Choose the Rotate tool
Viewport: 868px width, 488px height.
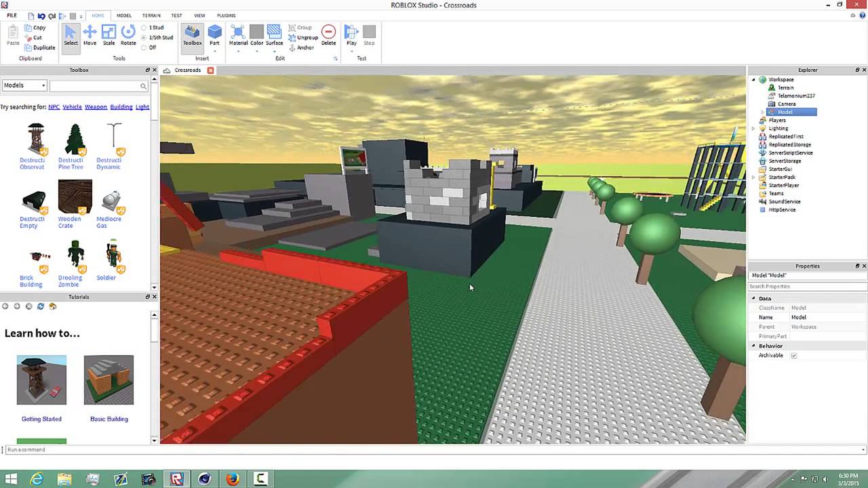(x=128, y=35)
